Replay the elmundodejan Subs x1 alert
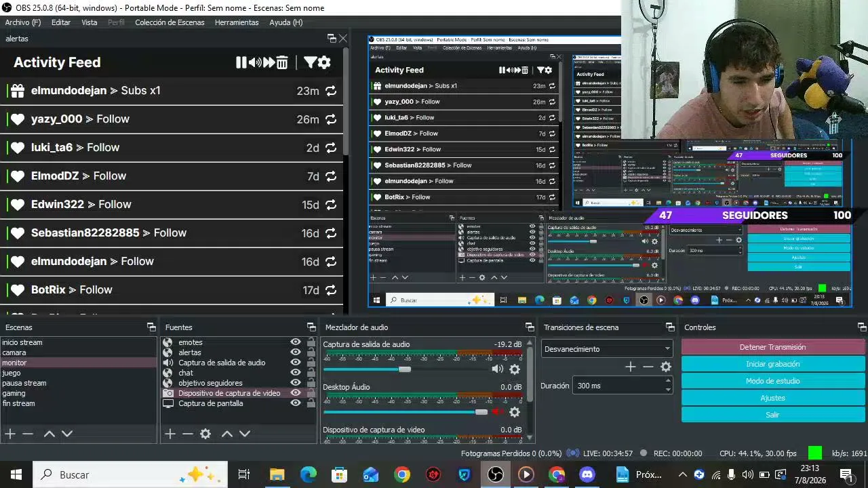Screen dimensions: 868x488 coord(331,91)
